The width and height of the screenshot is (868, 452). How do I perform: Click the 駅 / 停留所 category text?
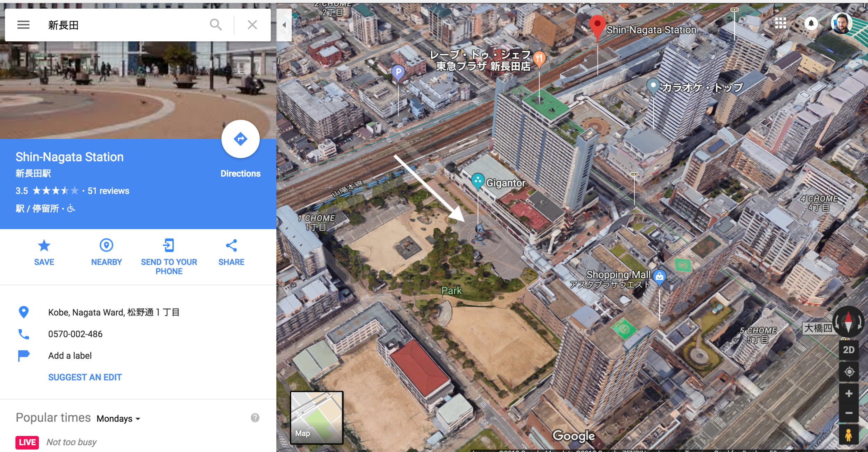pos(37,208)
